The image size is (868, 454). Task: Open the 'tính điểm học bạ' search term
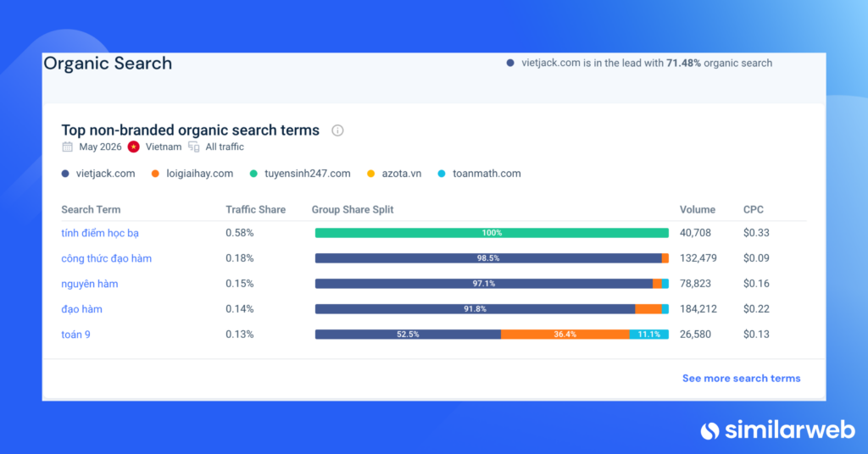pyautogui.click(x=100, y=234)
